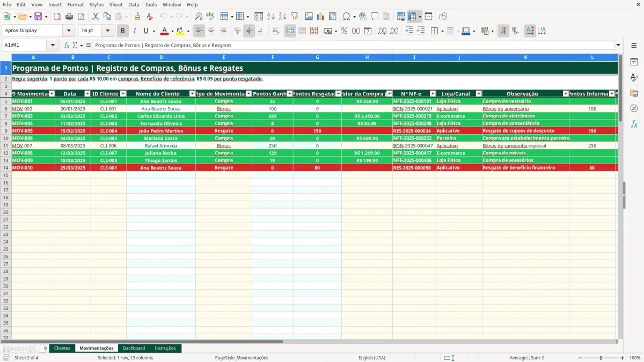Viewport: 644px width, 362px height.
Task: Add a decimal place
Action: coord(382,31)
